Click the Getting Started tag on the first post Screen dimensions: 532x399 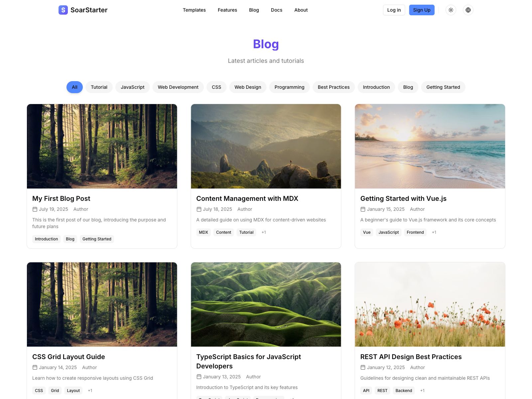point(97,239)
